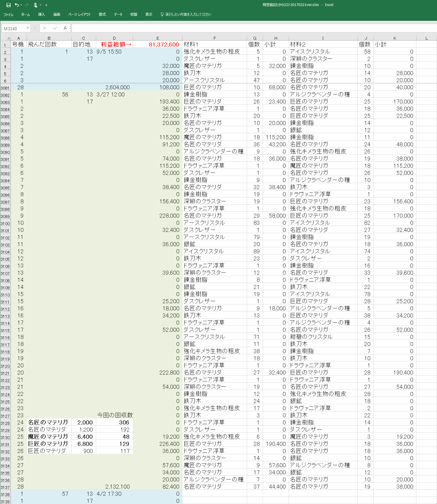The height and width of the screenshot is (504, 437).
Task: Select the row 3081 header
Action: coord(5,88)
